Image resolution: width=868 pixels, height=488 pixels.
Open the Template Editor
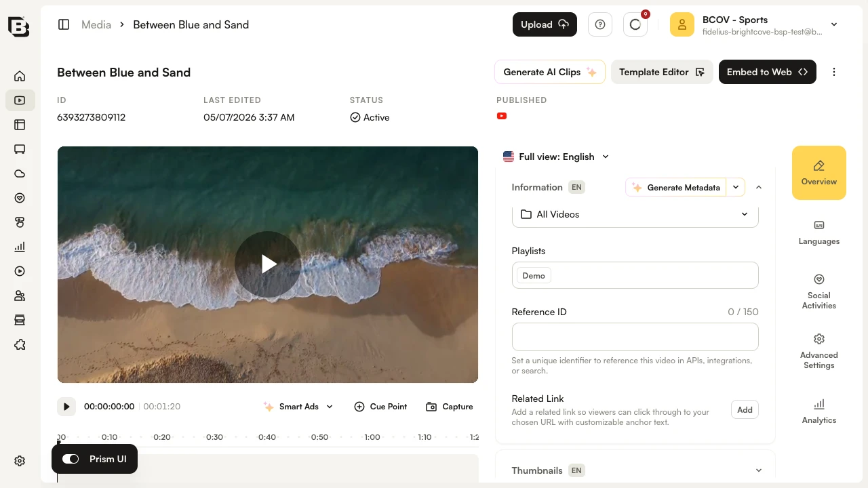[x=662, y=72]
